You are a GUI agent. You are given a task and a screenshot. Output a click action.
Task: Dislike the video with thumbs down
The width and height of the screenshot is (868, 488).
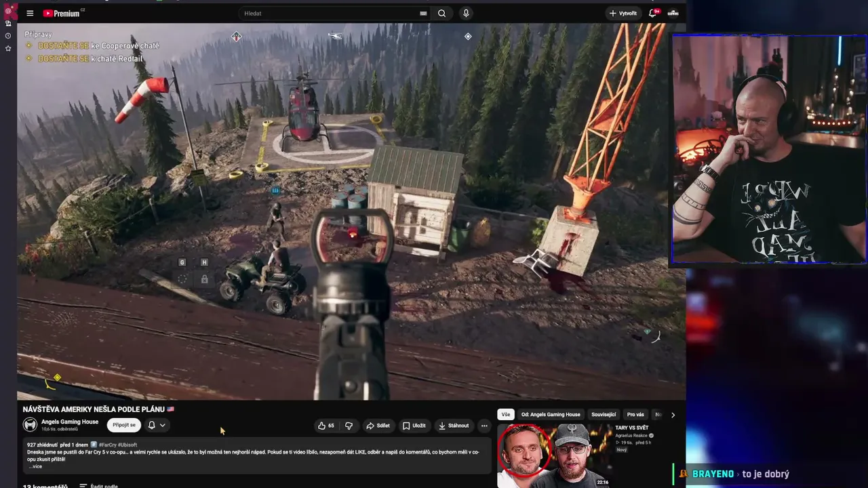tap(349, 426)
